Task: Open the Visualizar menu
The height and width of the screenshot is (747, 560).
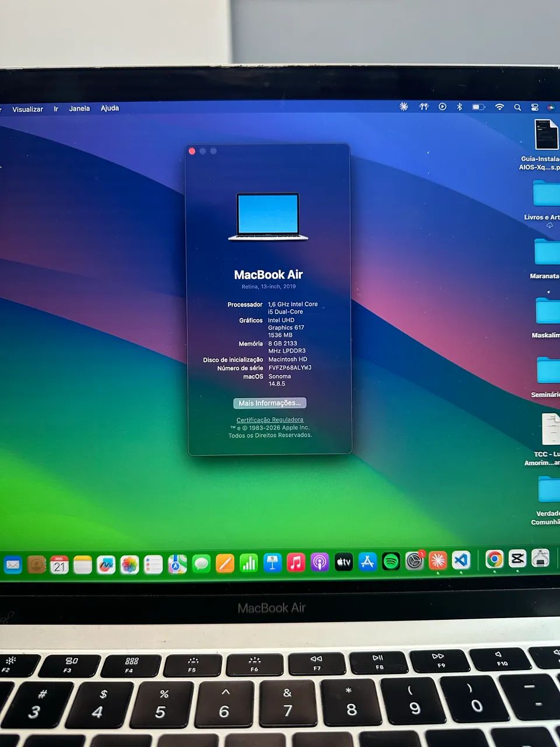Action: [x=28, y=109]
